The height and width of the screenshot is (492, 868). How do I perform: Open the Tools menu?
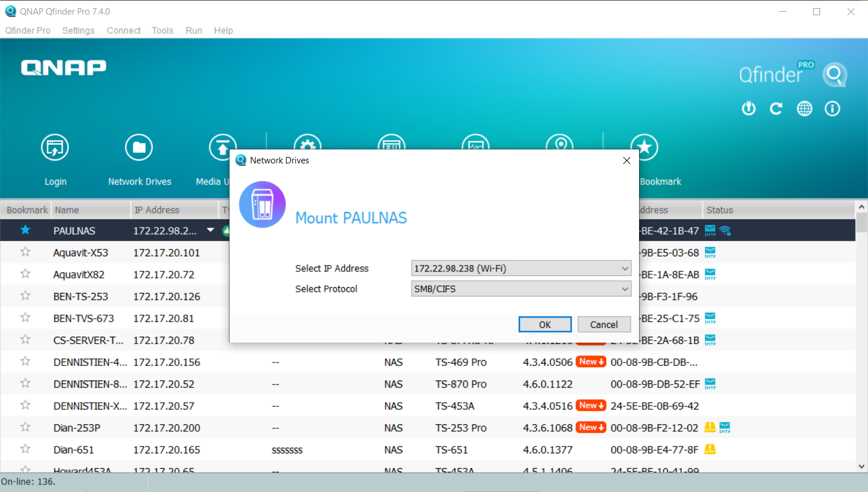pos(162,30)
